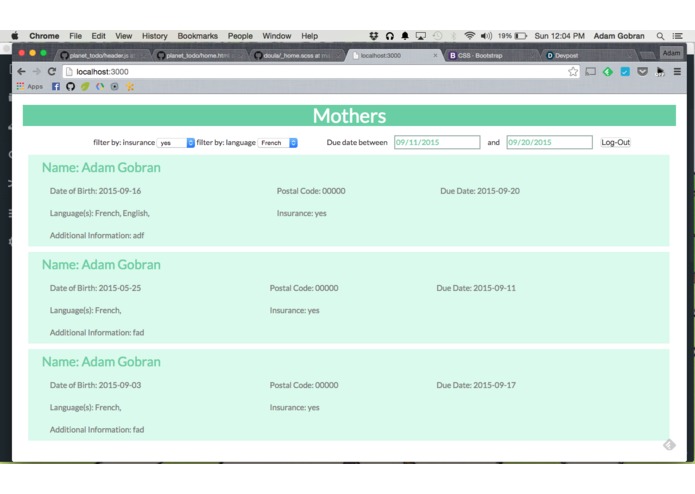The image size is (695, 494).
Task: Open Dropbox in the menu bar
Action: click(x=374, y=36)
